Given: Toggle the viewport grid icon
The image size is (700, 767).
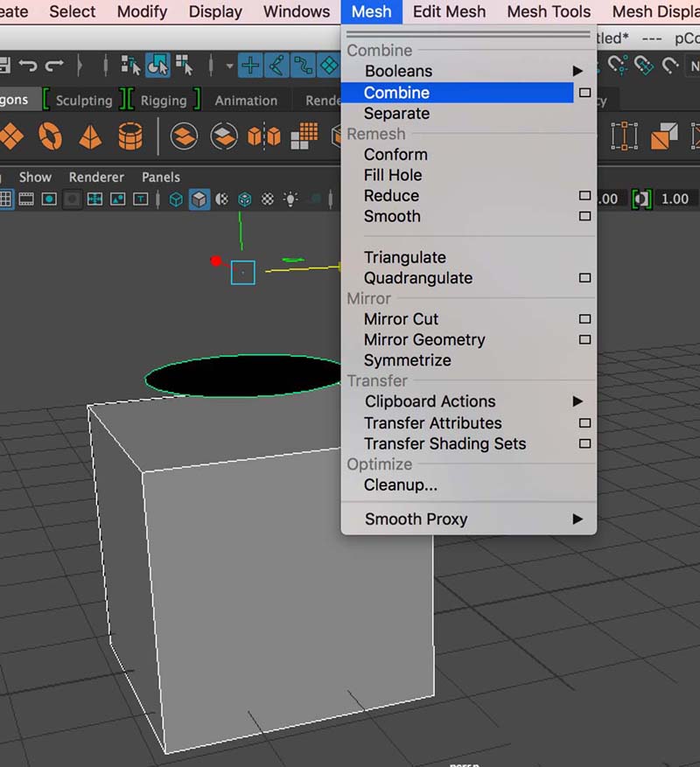Looking at the screenshot, I should pyautogui.click(x=6, y=199).
